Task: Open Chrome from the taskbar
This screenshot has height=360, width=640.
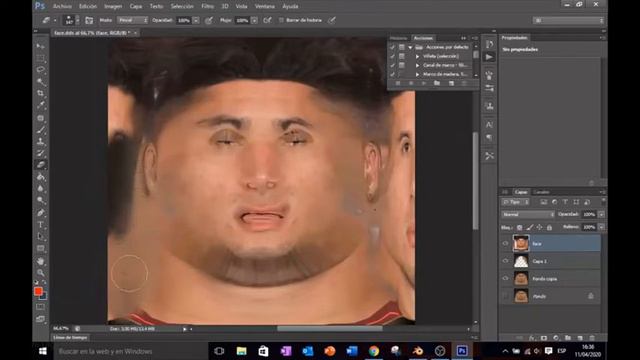Action: click(x=373, y=351)
